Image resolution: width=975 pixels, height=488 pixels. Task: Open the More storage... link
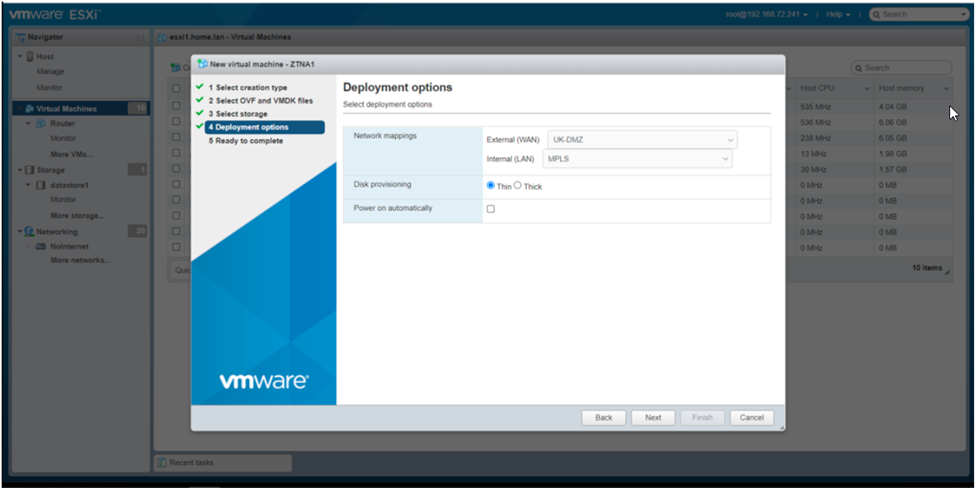point(78,216)
